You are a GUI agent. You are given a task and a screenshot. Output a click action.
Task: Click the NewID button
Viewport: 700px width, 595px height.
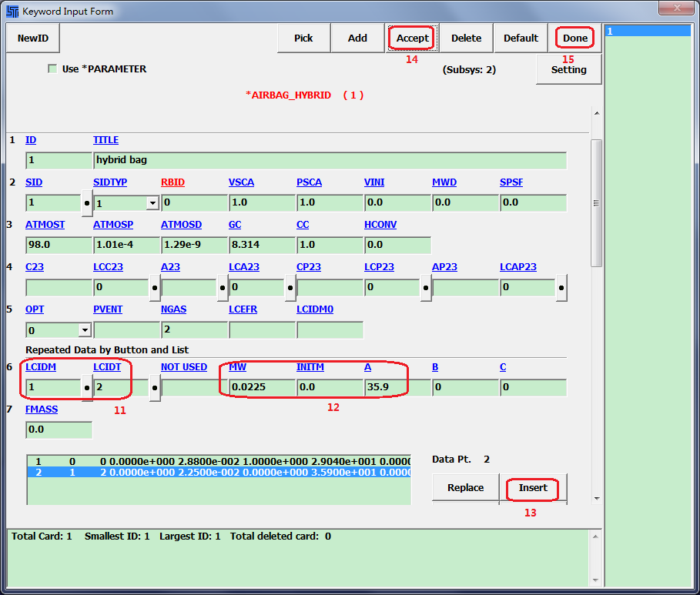click(32, 38)
